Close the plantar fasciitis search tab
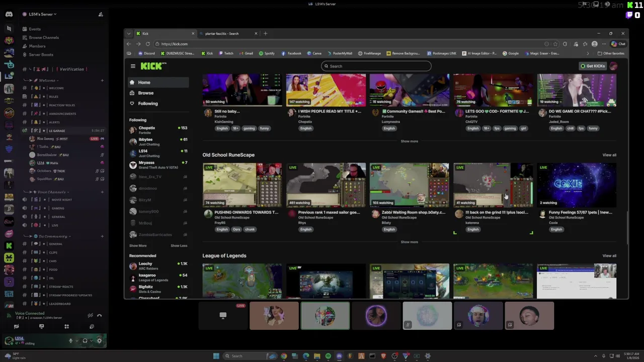Image resolution: width=644 pixels, height=362 pixels. click(256, 34)
